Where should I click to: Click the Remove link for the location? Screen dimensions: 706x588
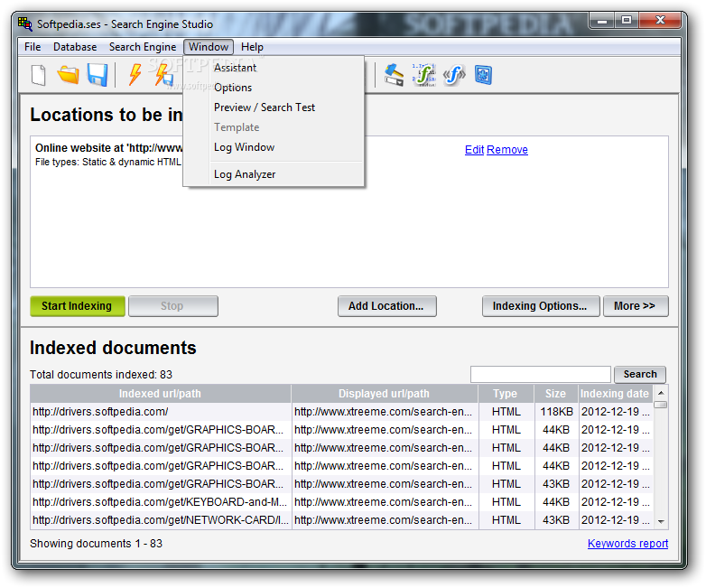(507, 150)
